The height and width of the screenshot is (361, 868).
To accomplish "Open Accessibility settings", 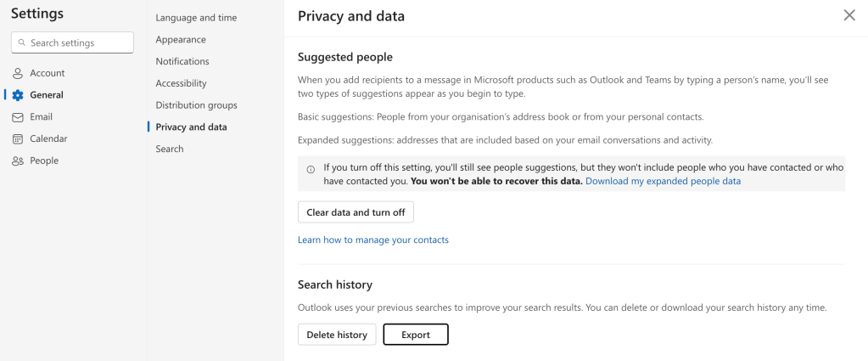I will click(x=181, y=83).
